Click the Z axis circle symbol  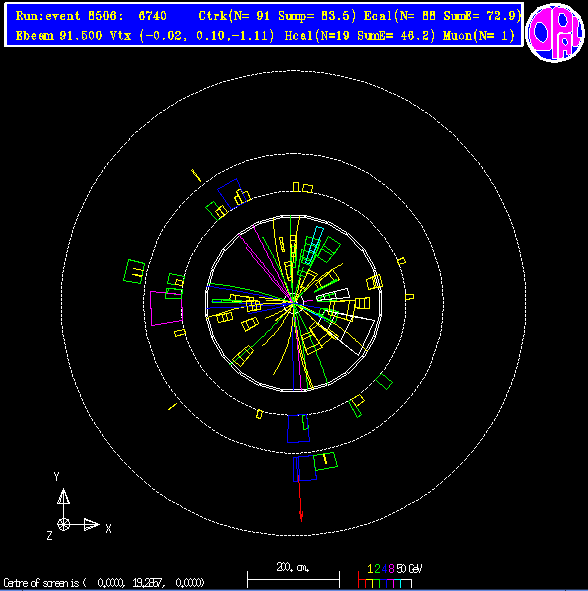(x=63, y=524)
